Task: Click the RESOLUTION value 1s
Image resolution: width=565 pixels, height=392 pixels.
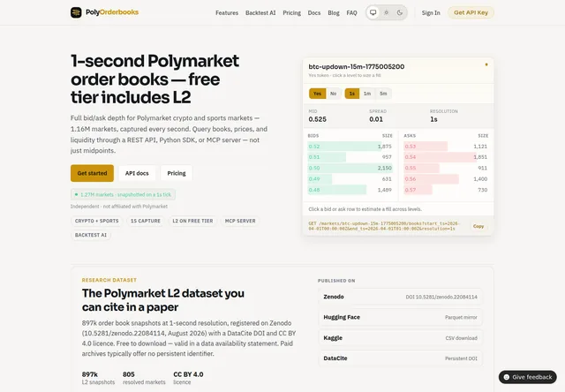Action: click(433, 119)
